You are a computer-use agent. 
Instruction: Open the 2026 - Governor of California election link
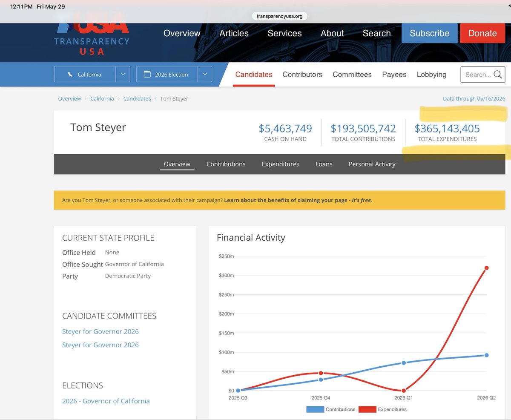point(106,401)
